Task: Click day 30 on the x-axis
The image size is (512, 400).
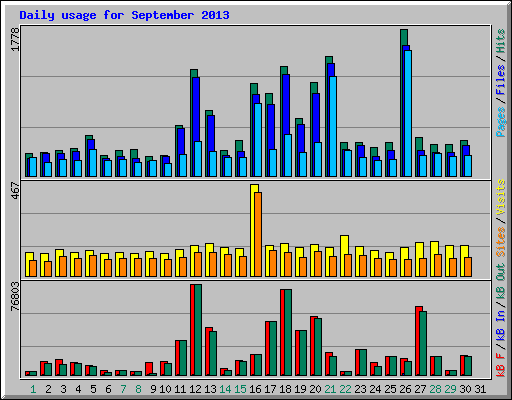Action: [465, 389]
